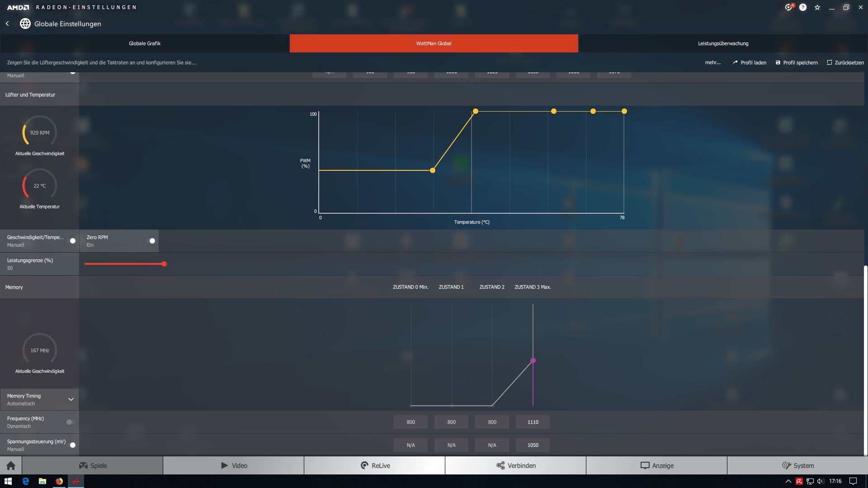Click the Zustand 2 memory frequency 800 field

pos(492,422)
